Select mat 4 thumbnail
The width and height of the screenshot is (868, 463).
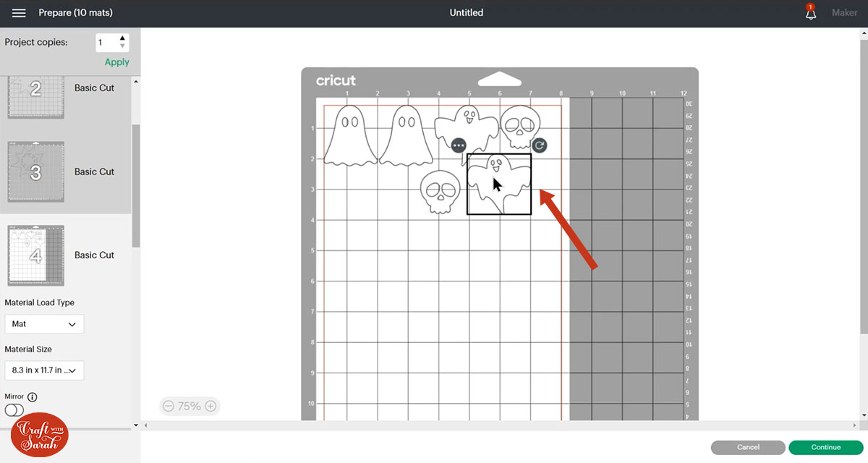coord(35,255)
